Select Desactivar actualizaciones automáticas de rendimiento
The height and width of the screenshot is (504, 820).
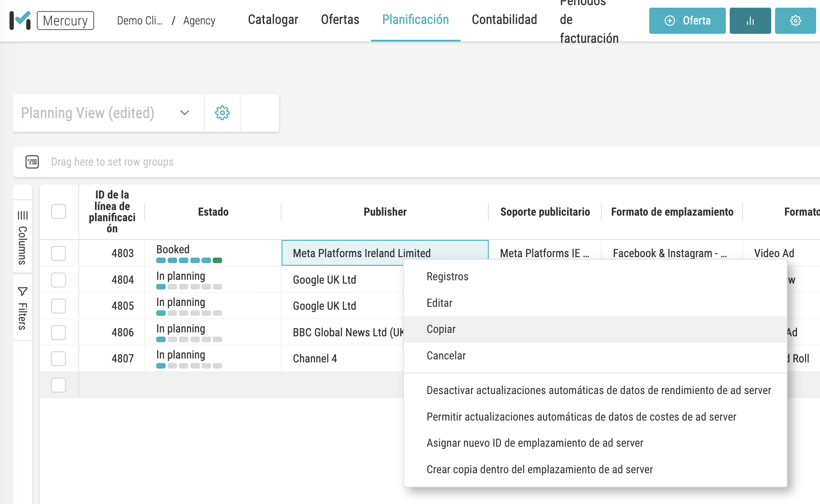[595, 390]
